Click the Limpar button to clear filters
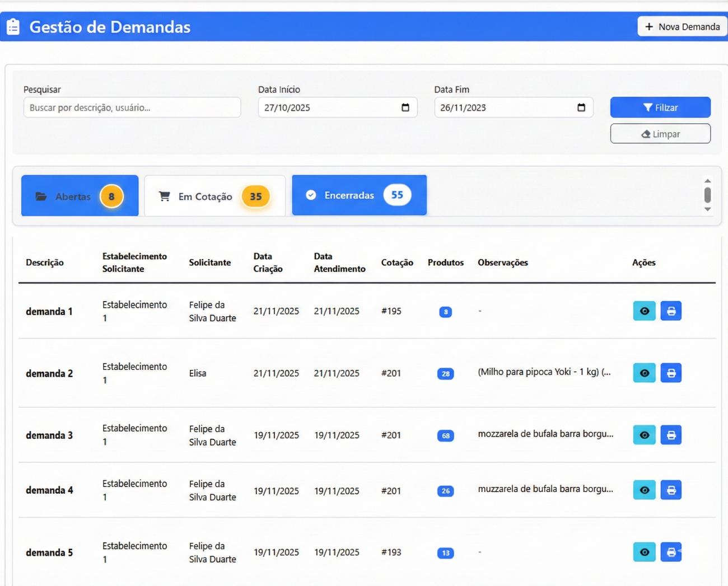 pos(660,134)
